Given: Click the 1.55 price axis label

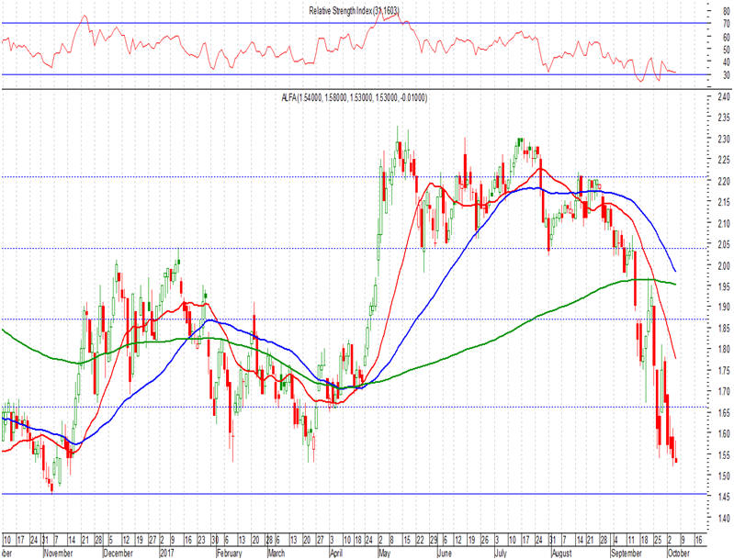Looking at the screenshot, I should click(724, 454).
